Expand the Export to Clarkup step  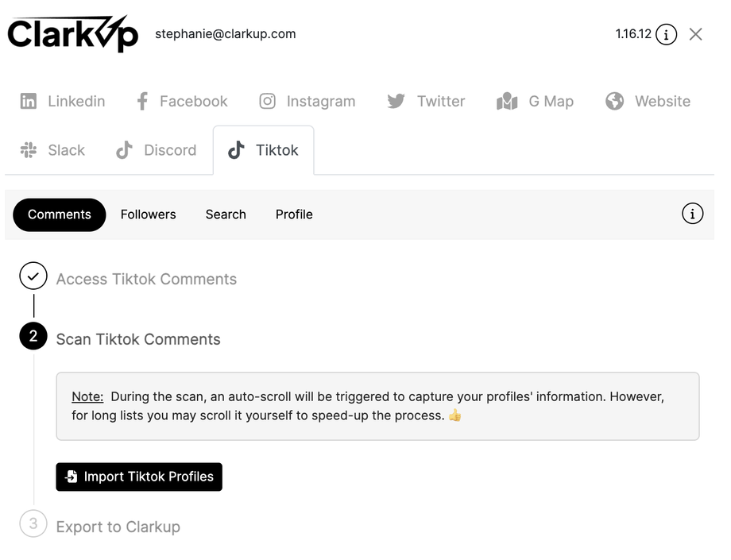(x=118, y=527)
